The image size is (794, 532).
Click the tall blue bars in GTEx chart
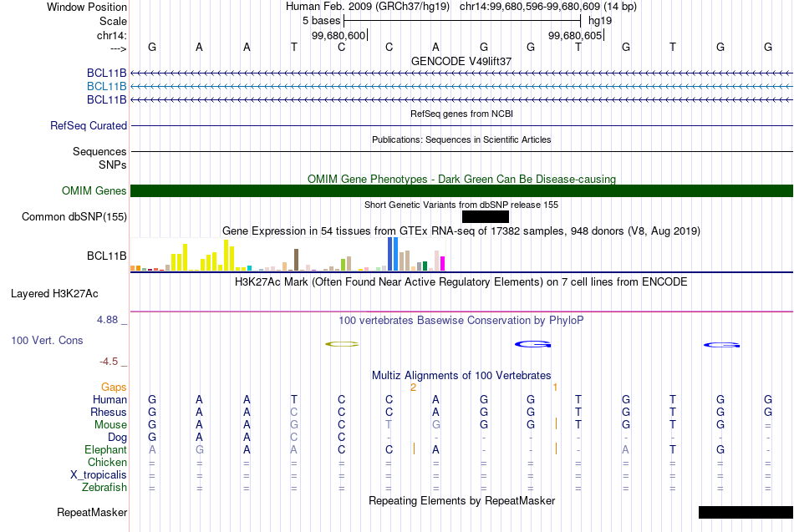tap(393, 254)
